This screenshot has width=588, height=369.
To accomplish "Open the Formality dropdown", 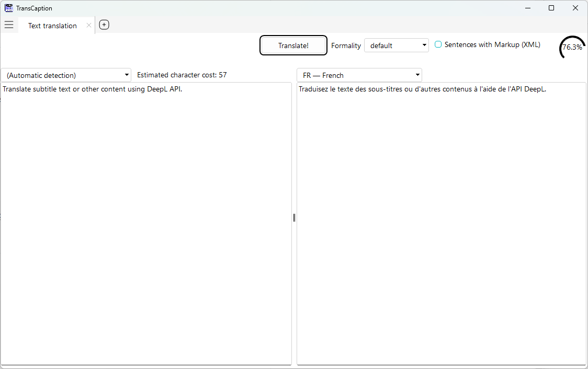I will pyautogui.click(x=396, y=45).
